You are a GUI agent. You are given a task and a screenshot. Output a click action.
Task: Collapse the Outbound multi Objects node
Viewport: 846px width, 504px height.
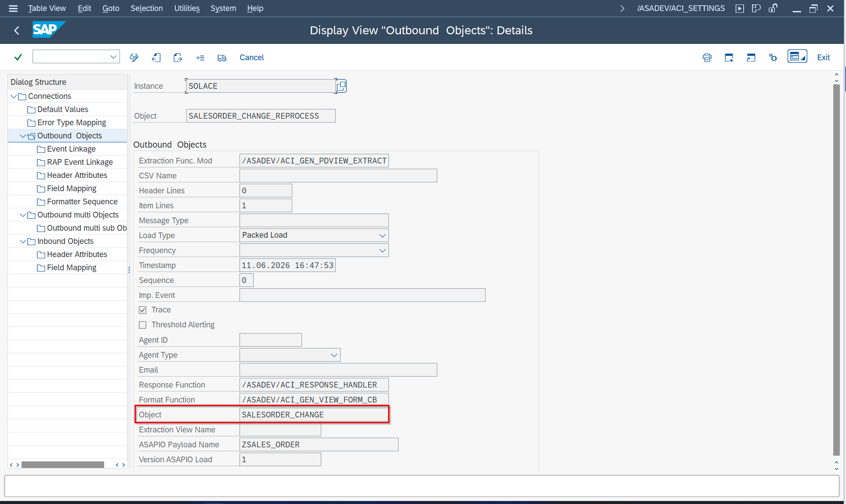point(23,215)
